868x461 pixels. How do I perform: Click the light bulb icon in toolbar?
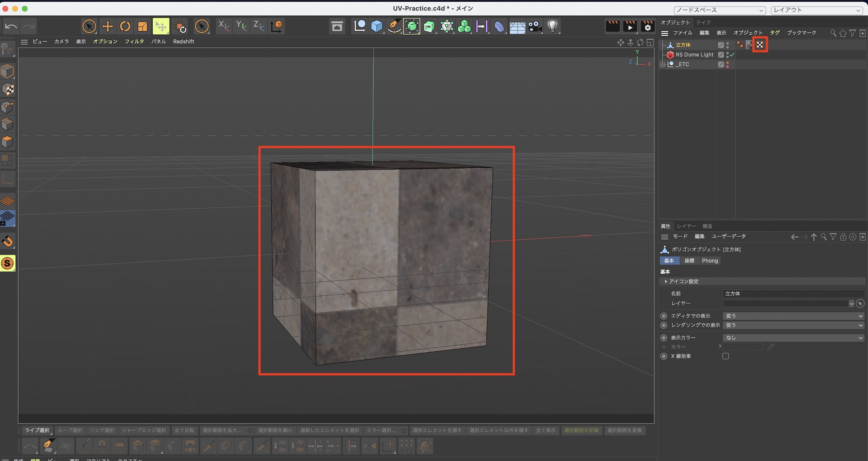coord(552,26)
